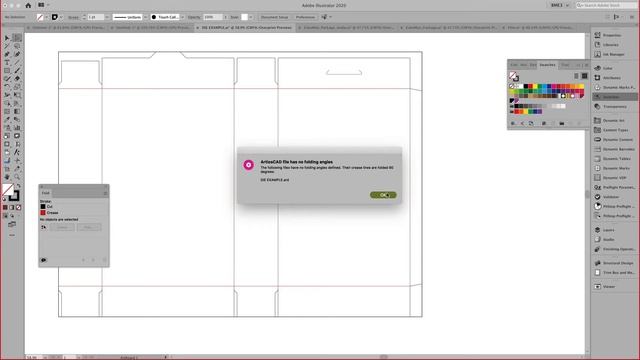Image resolution: width=640 pixels, height=360 pixels.
Task: Open the stroke weight dropdown
Action: [x=107, y=17]
